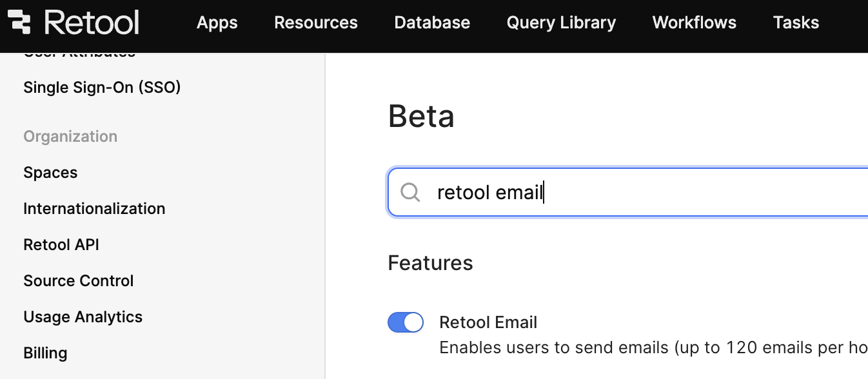
Task: Click the Retool Email feature name
Action: point(488,322)
